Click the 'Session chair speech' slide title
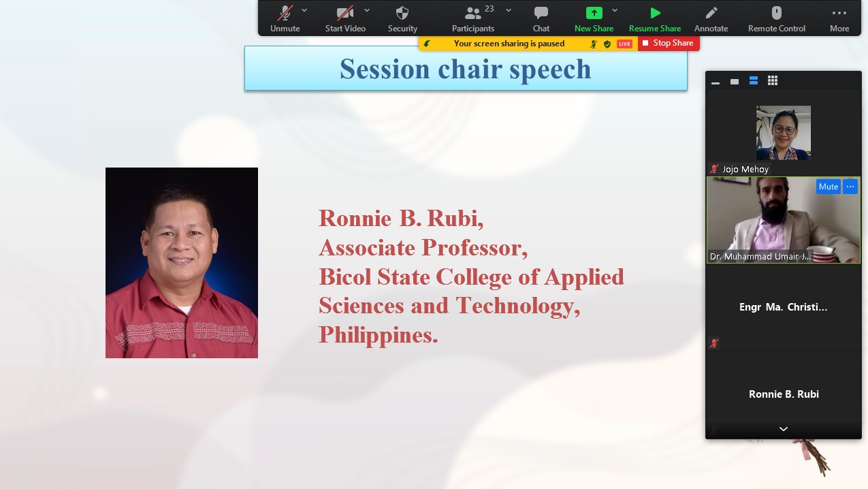868x489 pixels. tap(466, 69)
